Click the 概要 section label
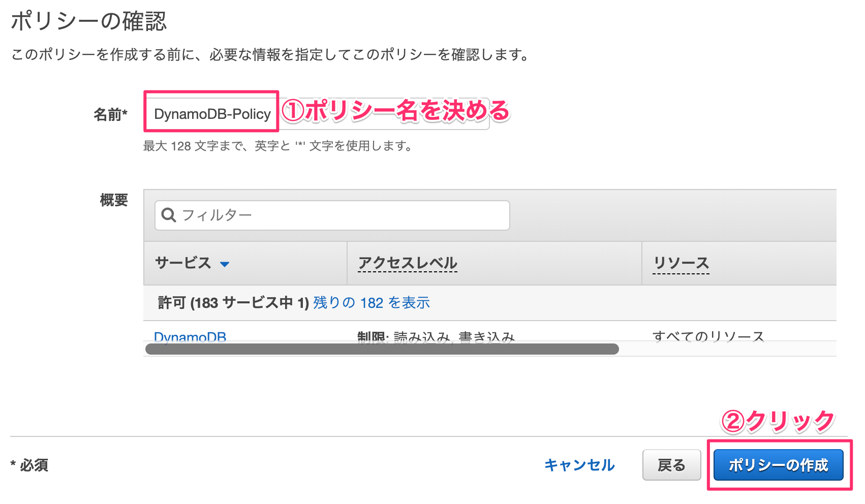Screen dimensions: 865x504 114,200
